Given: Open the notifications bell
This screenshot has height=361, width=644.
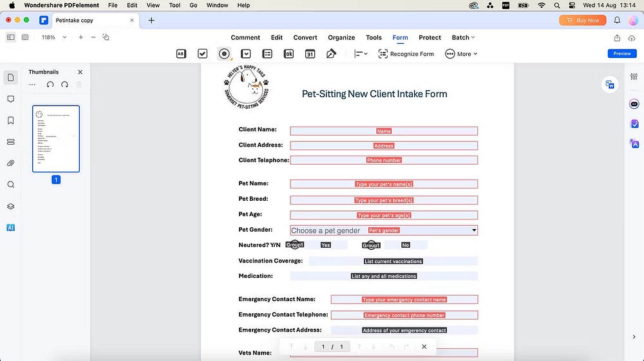Looking at the screenshot, I should (617, 20).
